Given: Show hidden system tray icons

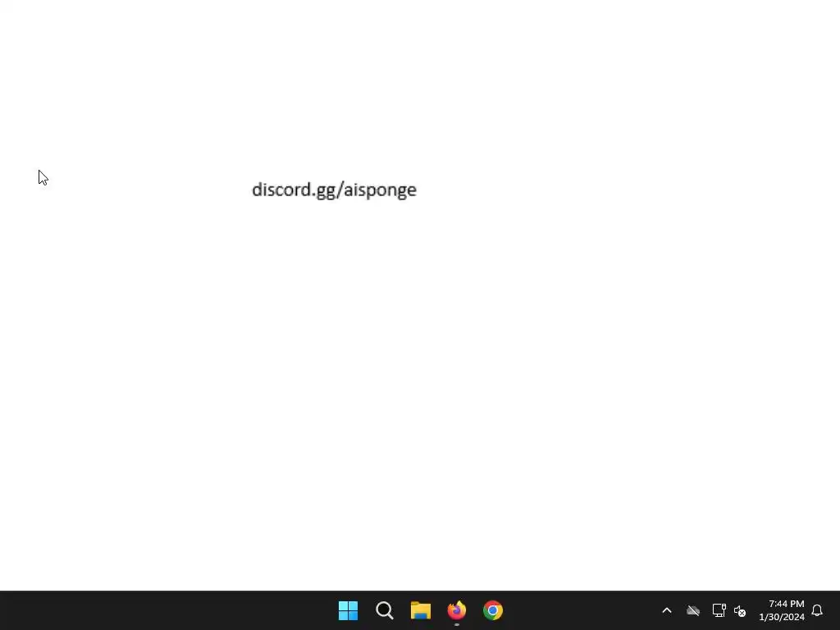Looking at the screenshot, I should pos(667,610).
